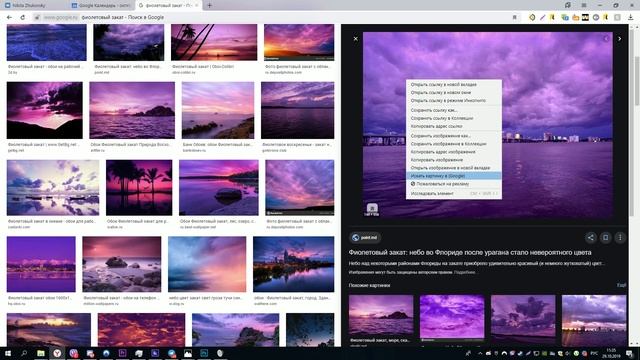This screenshot has width=640, height=360.
Task: Open browser hamburger menu
Action: pos(584,5)
